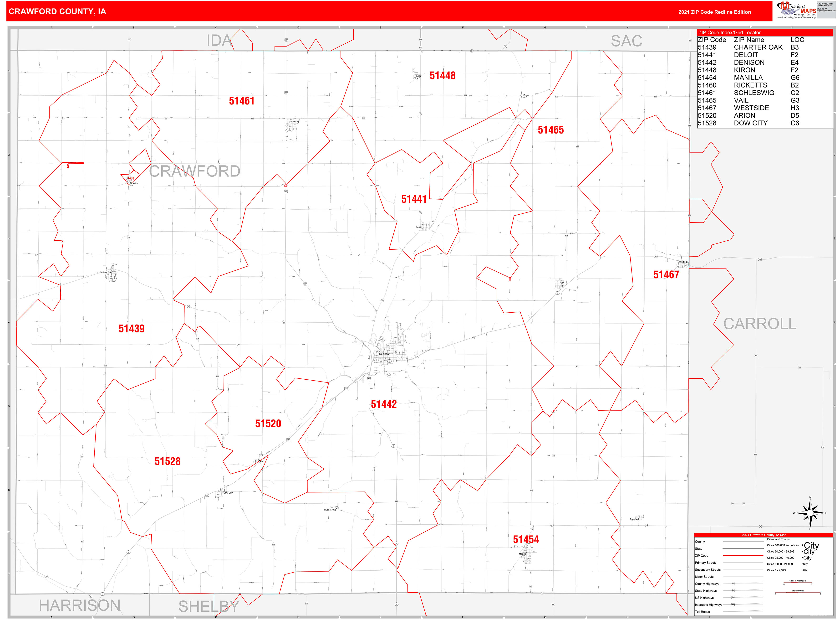The width and height of the screenshot is (840, 620).
Task: Click the County Highways marker in legend
Action: [x=733, y=584]
